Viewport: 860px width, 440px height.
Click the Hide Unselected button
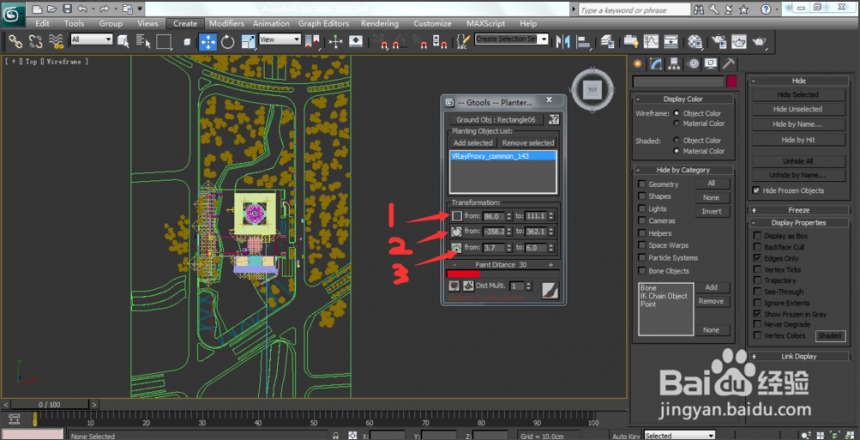pyautogui.click(x=797, y=109)
